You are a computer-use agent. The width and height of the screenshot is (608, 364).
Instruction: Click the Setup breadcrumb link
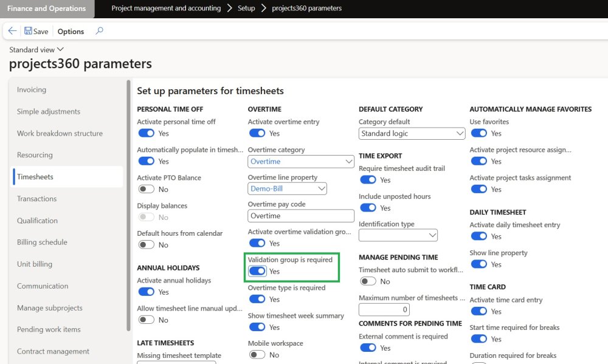click(246, 9)
